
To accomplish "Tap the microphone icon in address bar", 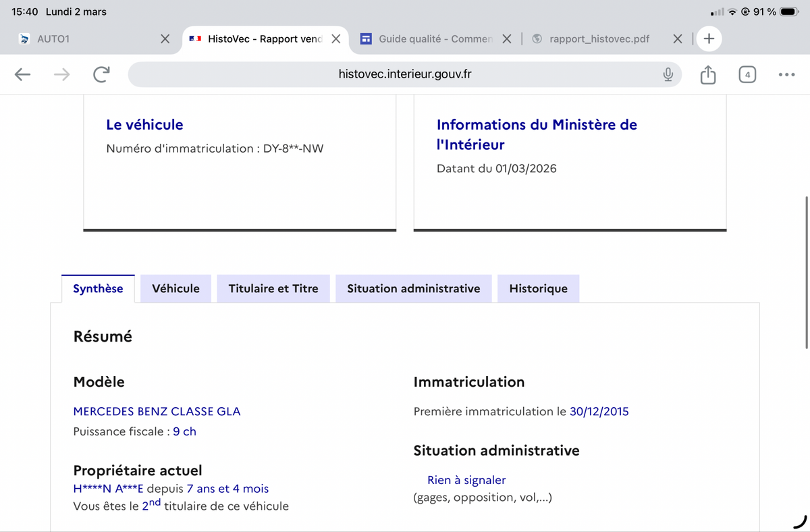I will coord(668,74).
